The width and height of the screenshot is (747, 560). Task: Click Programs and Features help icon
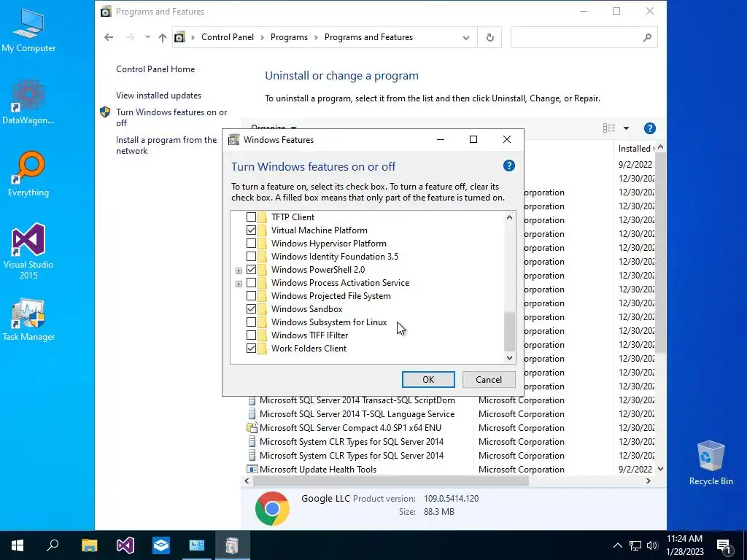(649, 128)
